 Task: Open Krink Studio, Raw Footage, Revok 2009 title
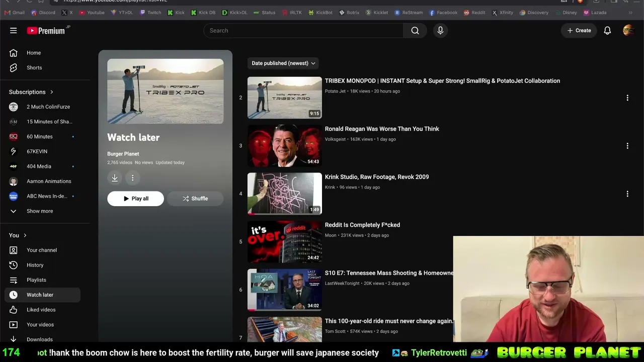point(377,177)
